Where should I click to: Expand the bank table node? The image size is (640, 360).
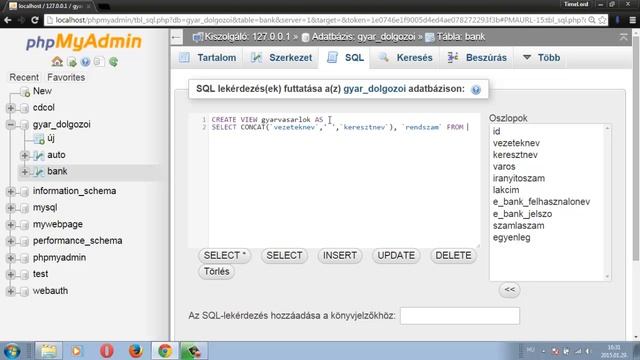[24, 172]
